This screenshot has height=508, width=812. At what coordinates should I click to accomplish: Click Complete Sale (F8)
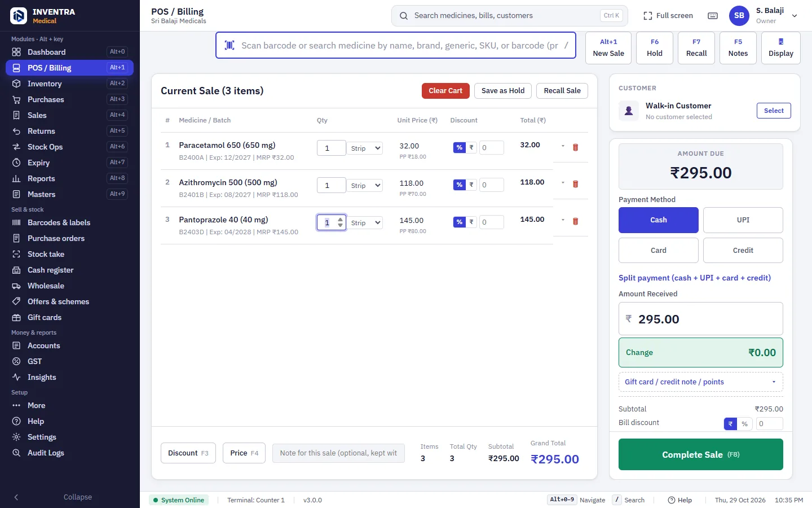(701, 454)
